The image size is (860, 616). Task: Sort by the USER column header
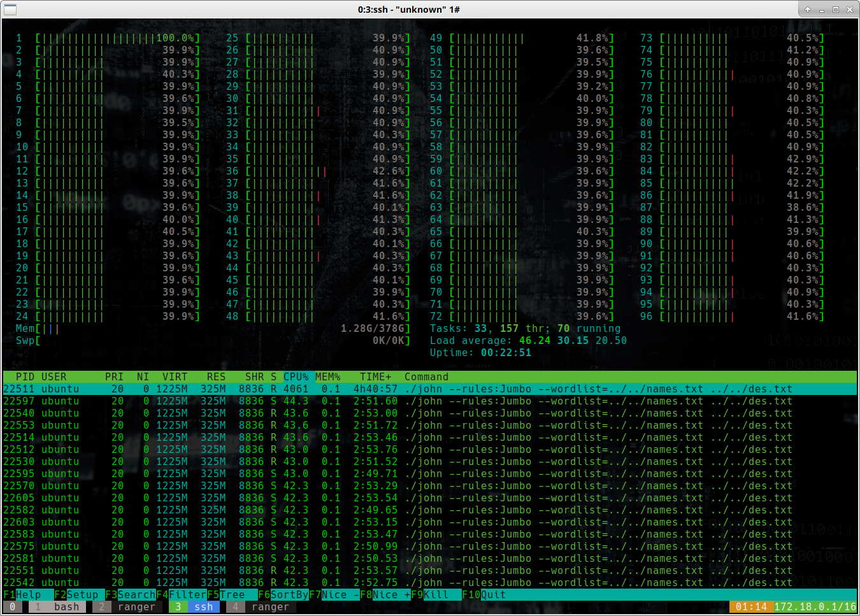click(x=54, y=377)
